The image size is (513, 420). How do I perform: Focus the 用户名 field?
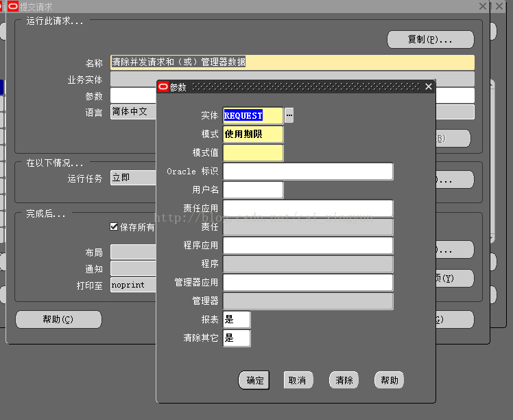pyautogui.click(x=253, y=190)
